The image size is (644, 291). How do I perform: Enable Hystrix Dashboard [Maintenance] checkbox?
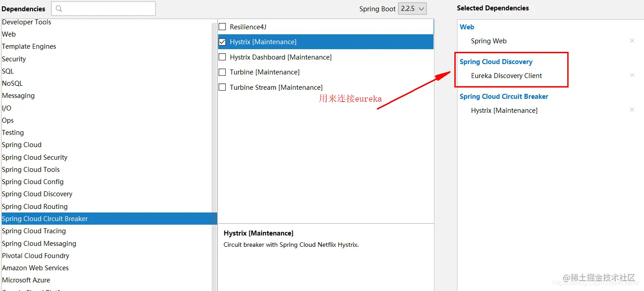click(222, 57)
